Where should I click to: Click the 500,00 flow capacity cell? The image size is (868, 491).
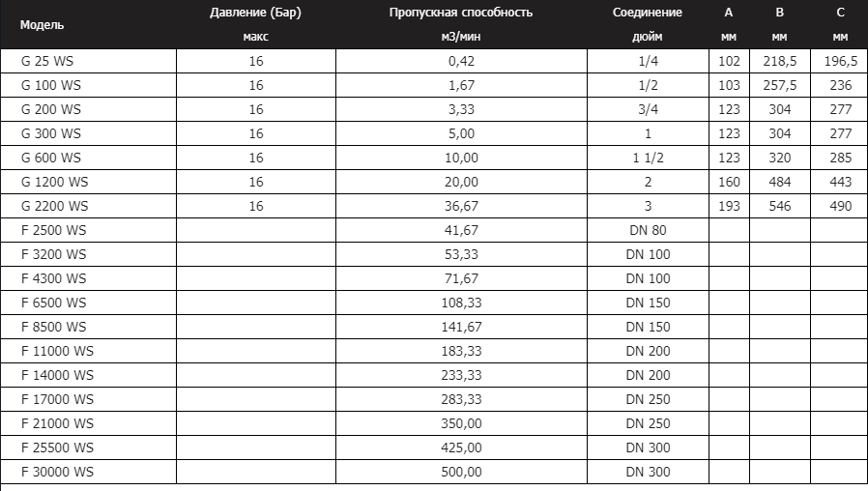point(461,472)
